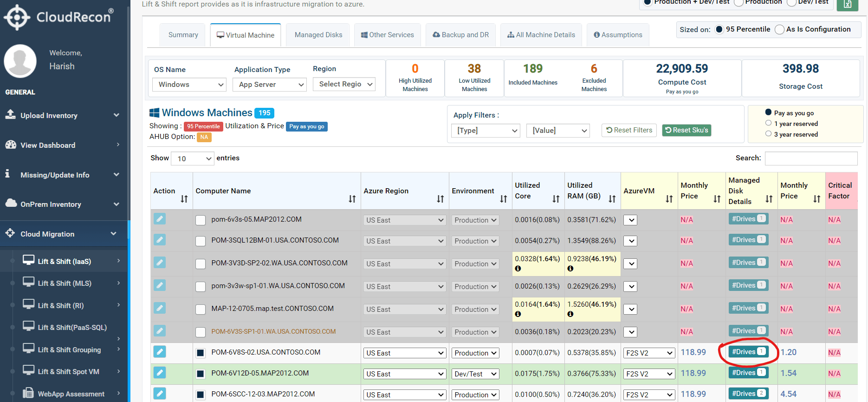Click the Reset Sku's button
Screen dimensions: 868x402
click(x=687, y=130)
